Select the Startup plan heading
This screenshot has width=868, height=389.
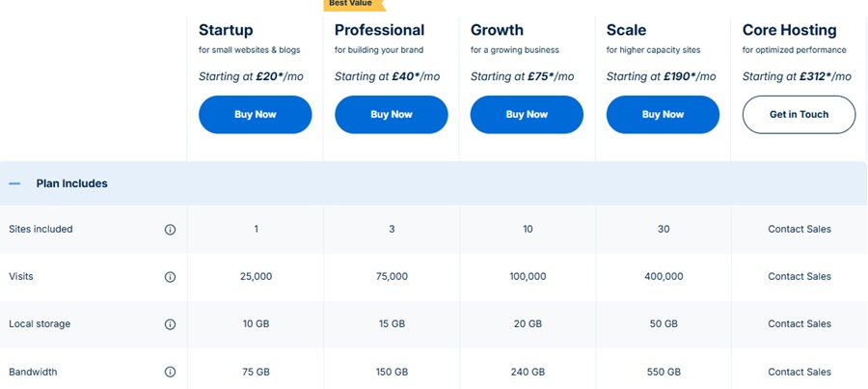click(x=226, y=30)
